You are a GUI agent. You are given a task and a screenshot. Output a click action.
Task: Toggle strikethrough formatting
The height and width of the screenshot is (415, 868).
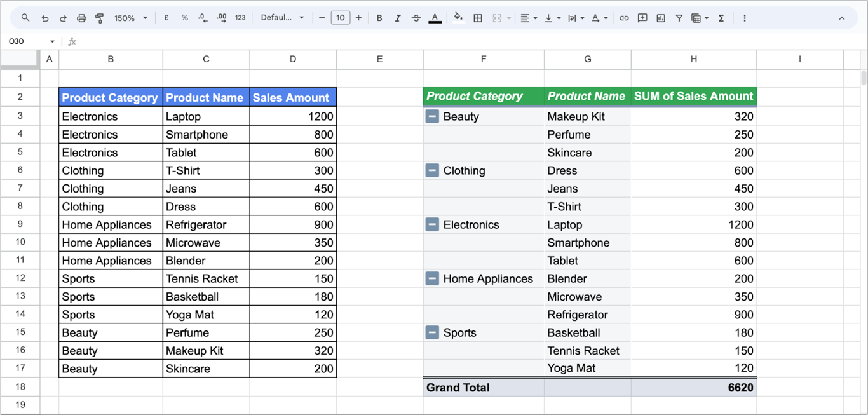tap(416, 18)
